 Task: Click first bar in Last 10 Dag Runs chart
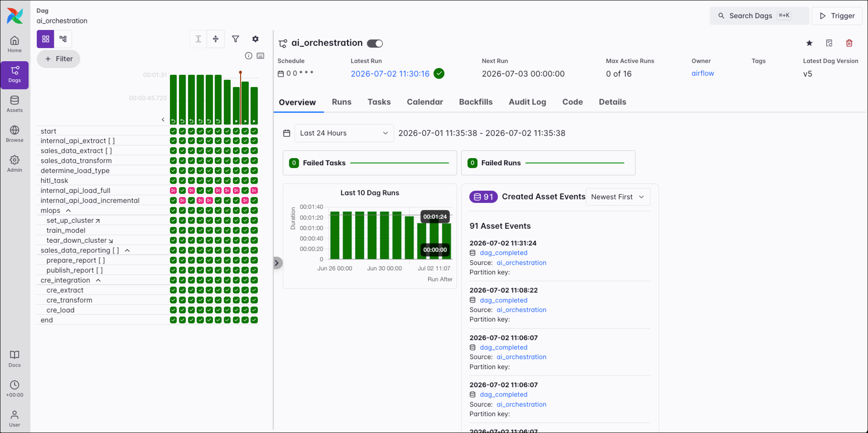click(335, 235)
